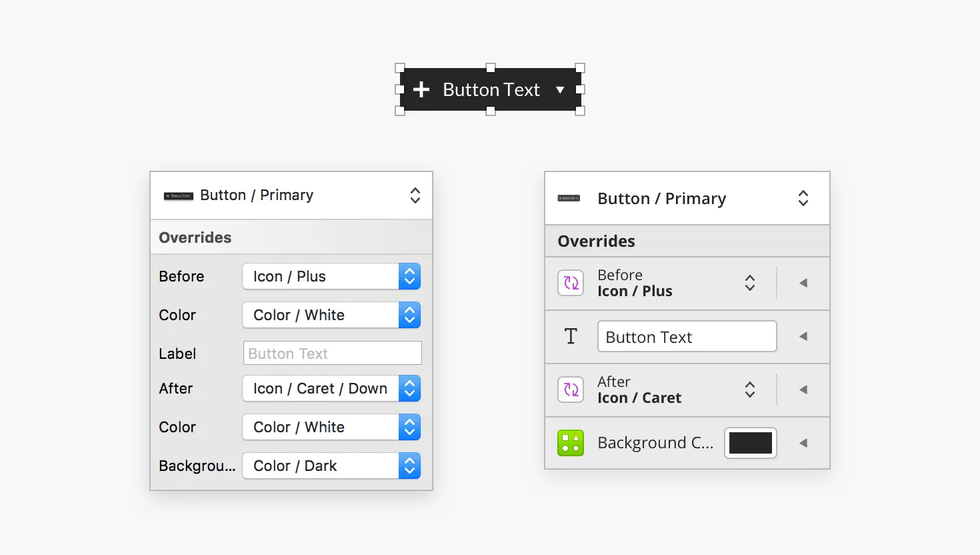Screen dimensions: 980x555
Task: Open the Icon / Caret / Down dropdown
Action: (331, 388)
